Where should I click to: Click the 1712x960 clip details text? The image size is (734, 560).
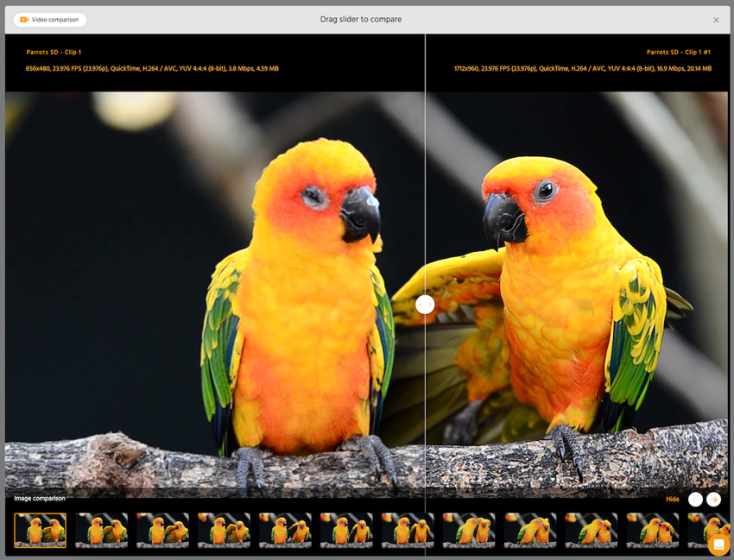[x=583, y=68]
